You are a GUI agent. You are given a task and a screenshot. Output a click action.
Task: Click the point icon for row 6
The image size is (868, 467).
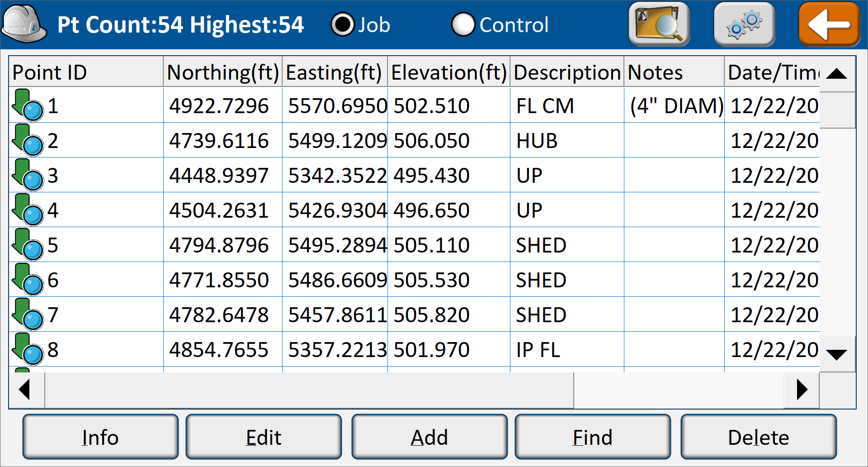28,279
